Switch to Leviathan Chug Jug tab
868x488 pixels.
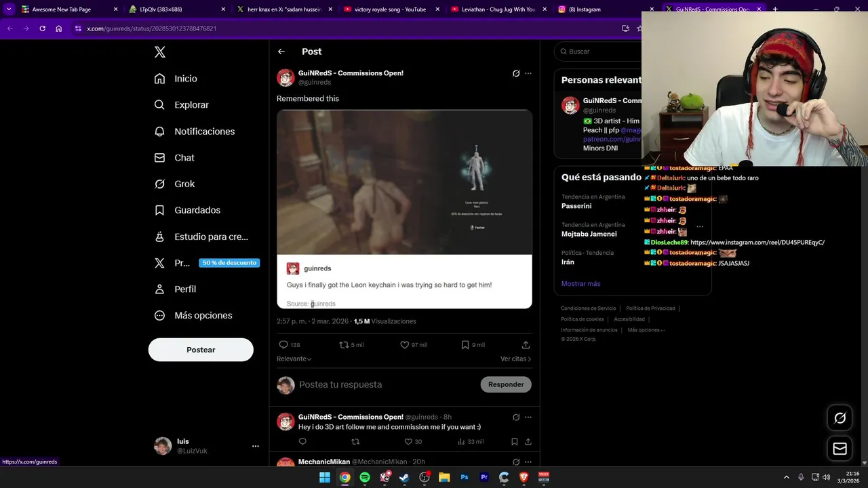click(x=499, y=9)
